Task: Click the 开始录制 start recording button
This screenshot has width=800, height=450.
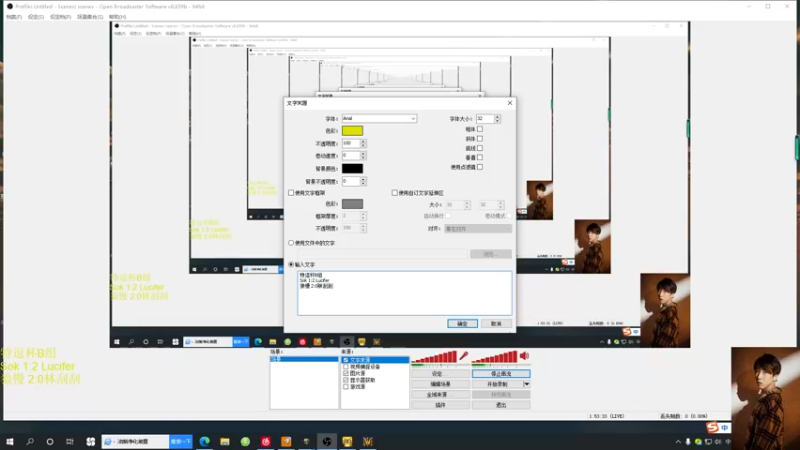Action: 497,384
